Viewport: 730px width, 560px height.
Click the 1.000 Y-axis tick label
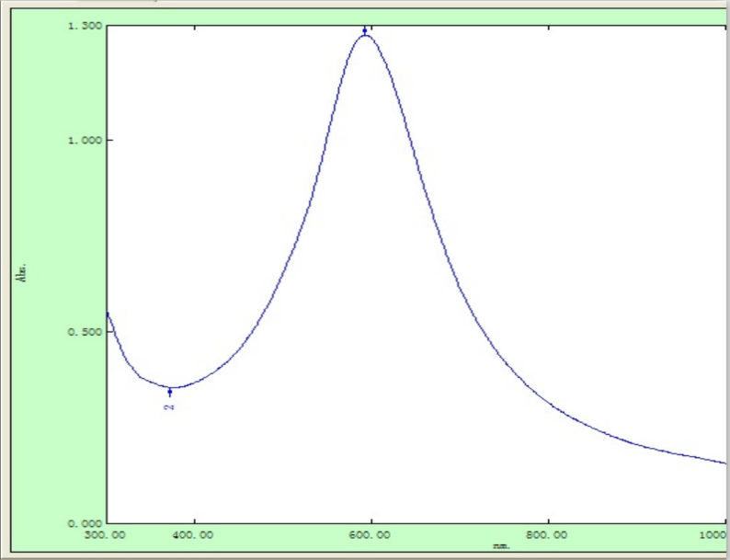84,140
